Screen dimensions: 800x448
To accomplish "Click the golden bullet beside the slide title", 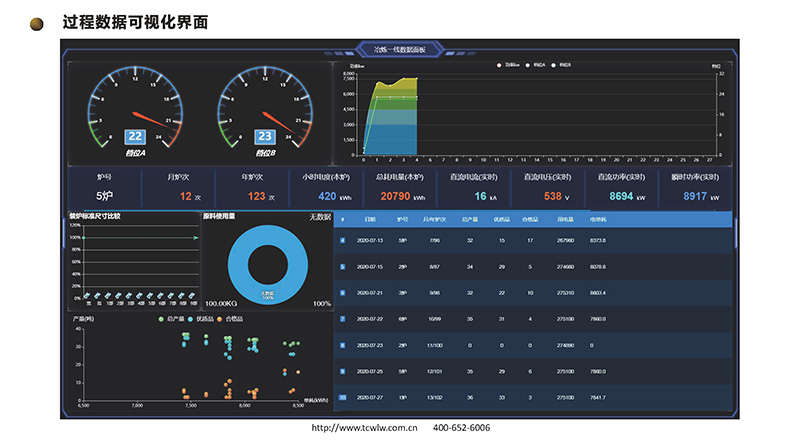I will [36, 23].
